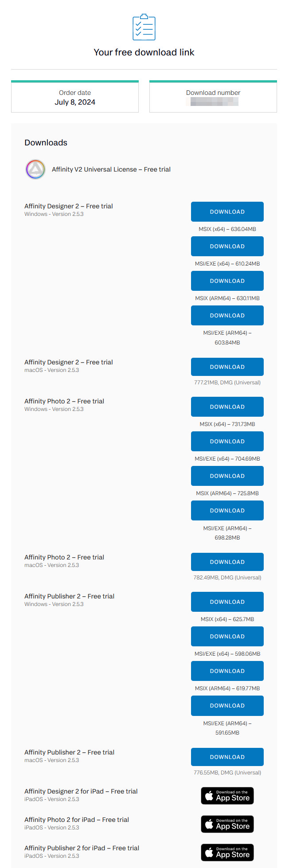Download Affinity Photo 2 macOS DMG
Screen dimensions: 285x868
click(227, 562)
